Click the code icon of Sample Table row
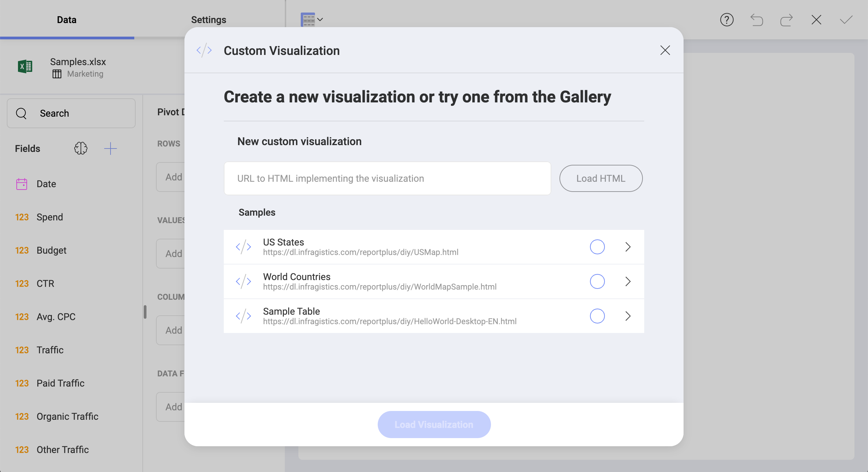The height and width of the screenshot is (472, 868). (243, 316)
